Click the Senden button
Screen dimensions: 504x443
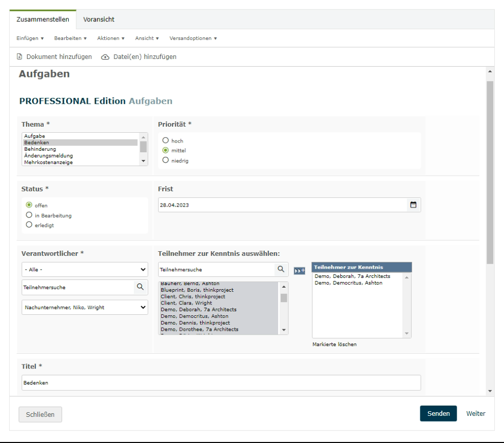[x=438, y=413]
